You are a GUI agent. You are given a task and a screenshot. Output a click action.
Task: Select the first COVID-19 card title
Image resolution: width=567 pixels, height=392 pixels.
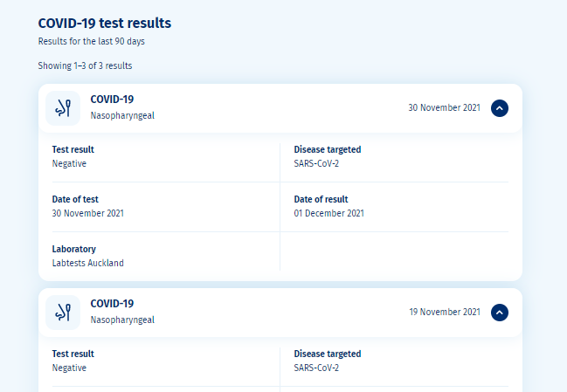click(112, 100)
